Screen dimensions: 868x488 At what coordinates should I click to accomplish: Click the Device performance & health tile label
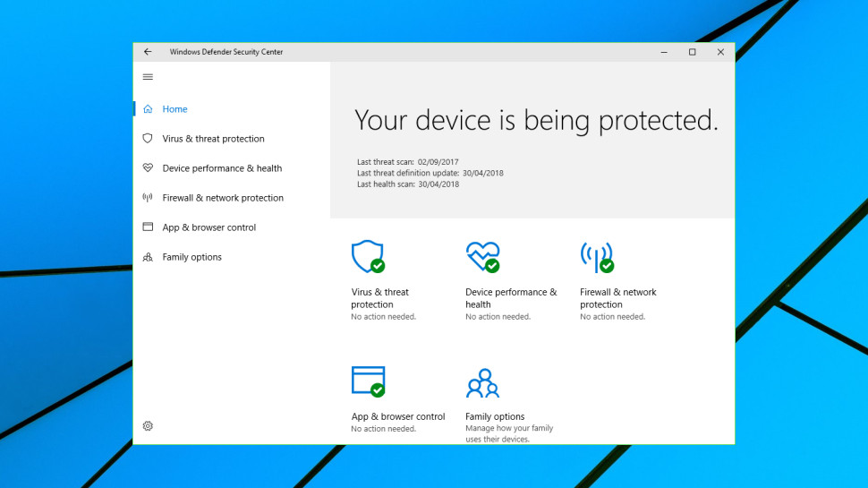(511, 298)
